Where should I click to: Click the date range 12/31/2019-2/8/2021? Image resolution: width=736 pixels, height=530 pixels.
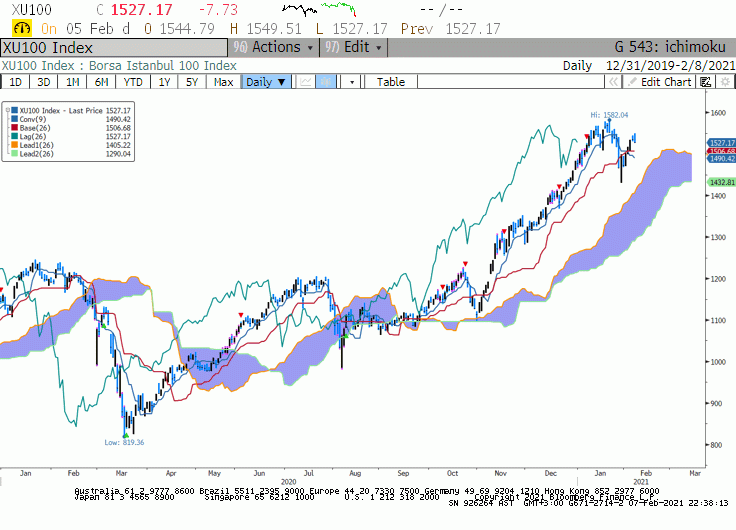[x=670, y=65]
